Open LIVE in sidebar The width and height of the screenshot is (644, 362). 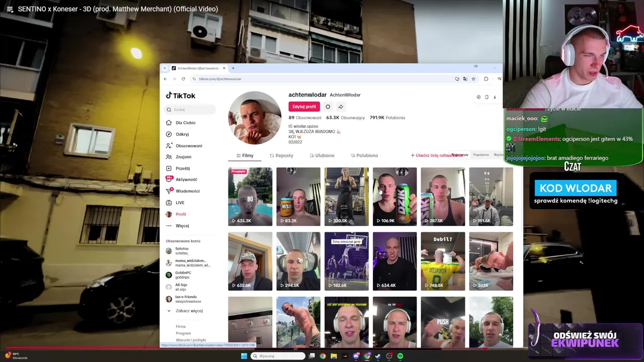(x=176, y=203)
